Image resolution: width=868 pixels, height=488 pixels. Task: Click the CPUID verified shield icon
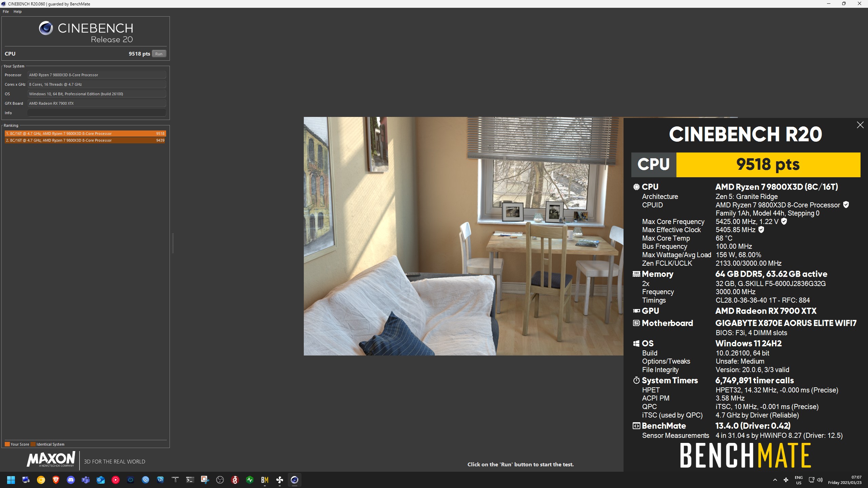[846, 205]
